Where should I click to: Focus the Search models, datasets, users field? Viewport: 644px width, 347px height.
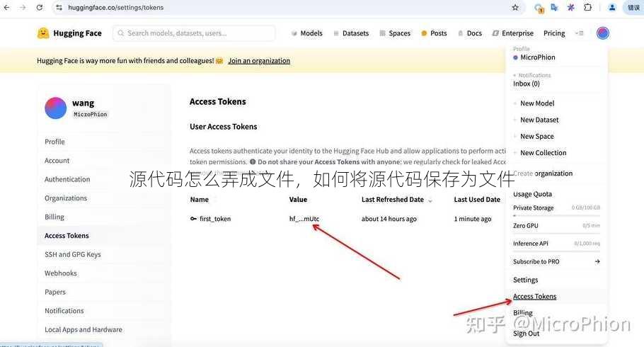coord(194,33)
